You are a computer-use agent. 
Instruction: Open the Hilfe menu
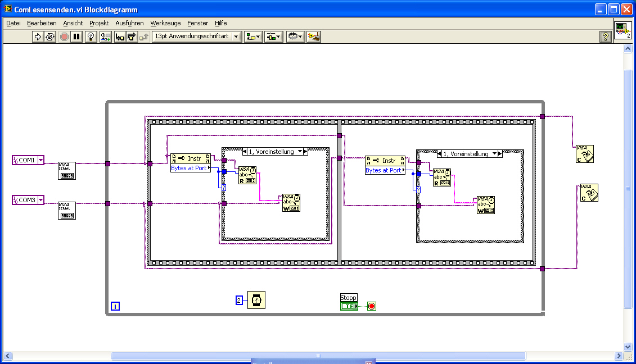click(220, 23)
